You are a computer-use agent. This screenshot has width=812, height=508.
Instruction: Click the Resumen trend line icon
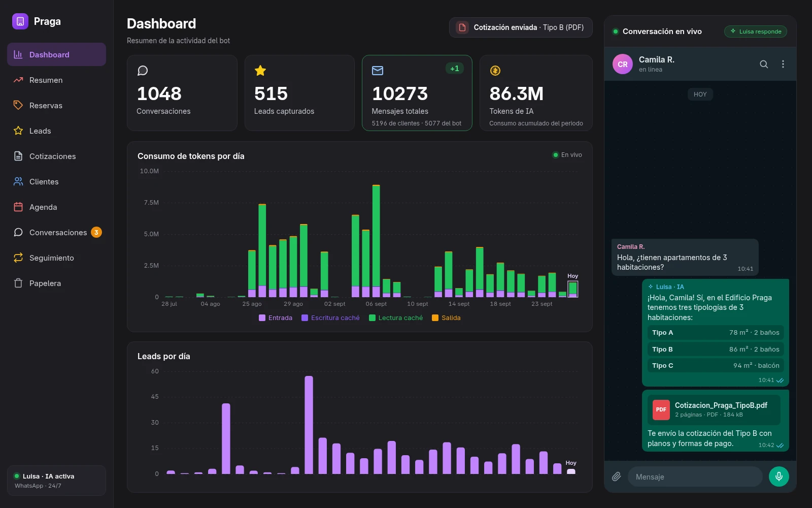point(18,80)
